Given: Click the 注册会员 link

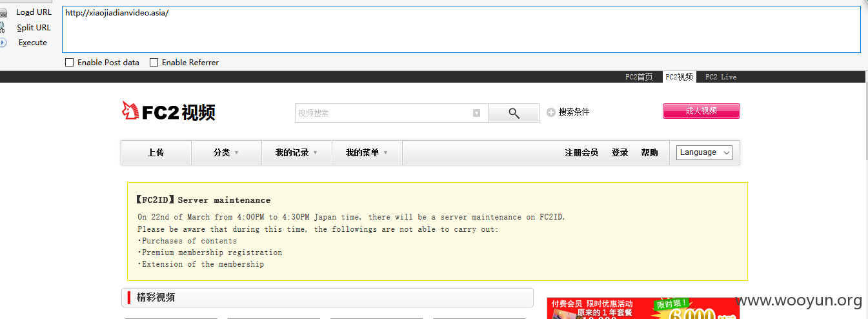Looking at the screenshot, I should coord(581,153).
